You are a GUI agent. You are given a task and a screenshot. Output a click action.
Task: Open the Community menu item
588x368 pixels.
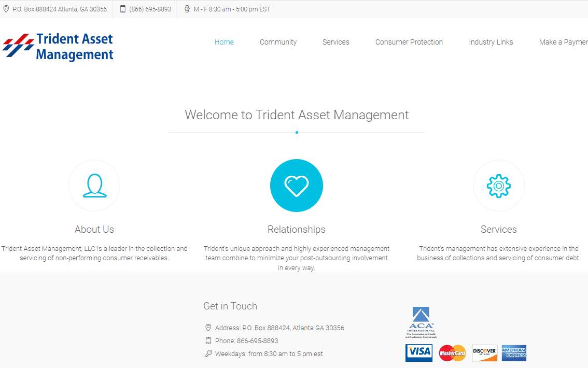click(278, 42)
